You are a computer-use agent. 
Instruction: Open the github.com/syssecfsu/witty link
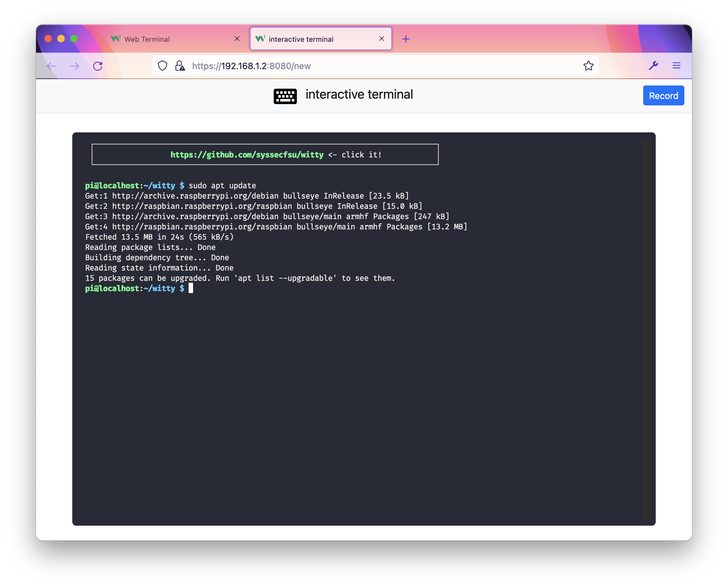point(247,155)
